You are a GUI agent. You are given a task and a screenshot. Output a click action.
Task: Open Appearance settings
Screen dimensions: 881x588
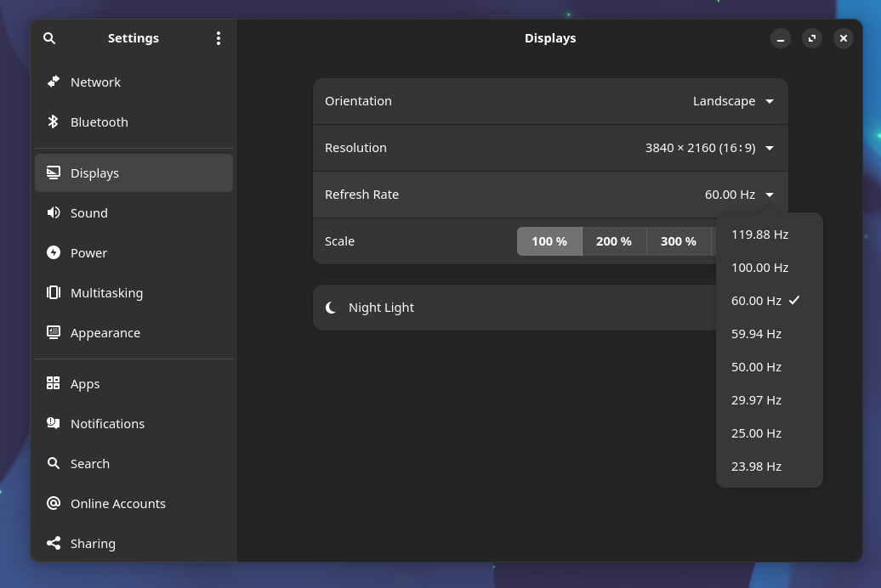[x=134, y=332]
